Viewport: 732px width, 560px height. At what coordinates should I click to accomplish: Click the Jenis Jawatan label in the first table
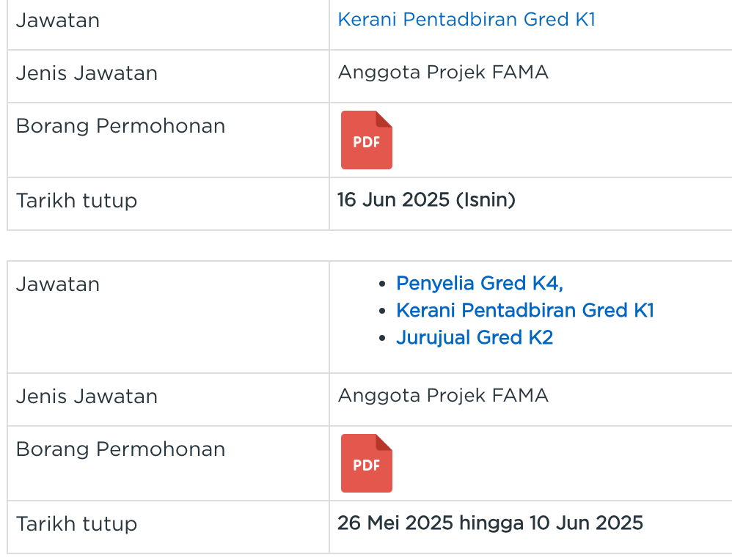87,73
